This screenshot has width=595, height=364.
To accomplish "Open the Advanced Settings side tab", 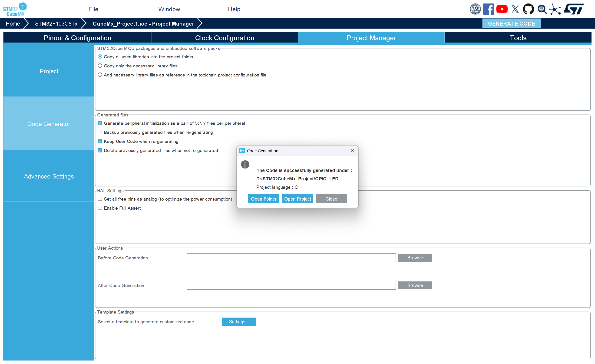I will pos(49,176).
